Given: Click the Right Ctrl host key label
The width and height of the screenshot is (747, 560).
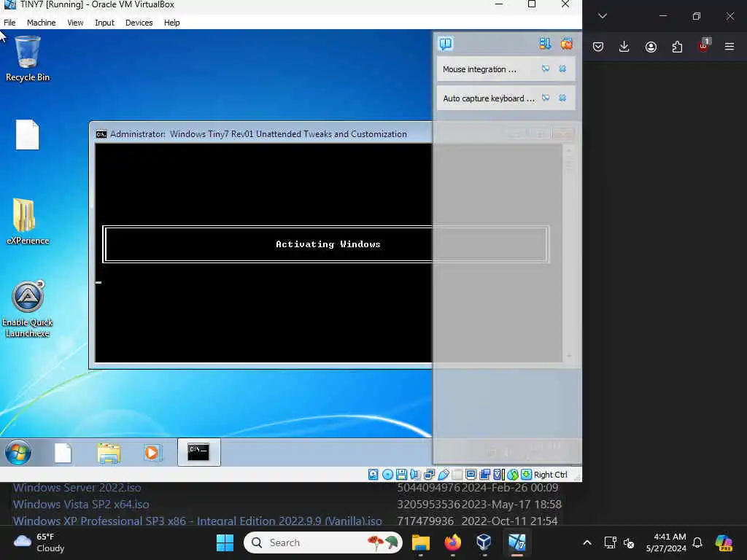Looking at the screenshot, I should point(550,475).
